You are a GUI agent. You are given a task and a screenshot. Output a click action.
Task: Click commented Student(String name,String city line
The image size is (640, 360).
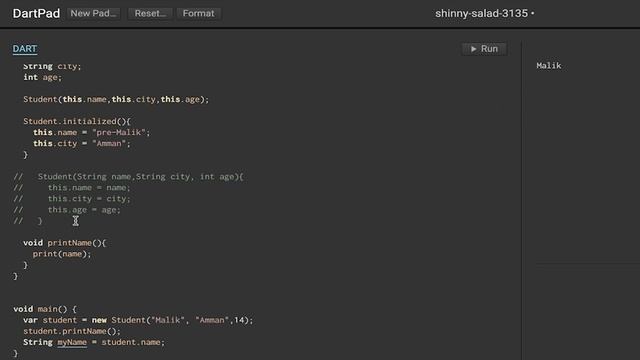click(x=129, y=176)
